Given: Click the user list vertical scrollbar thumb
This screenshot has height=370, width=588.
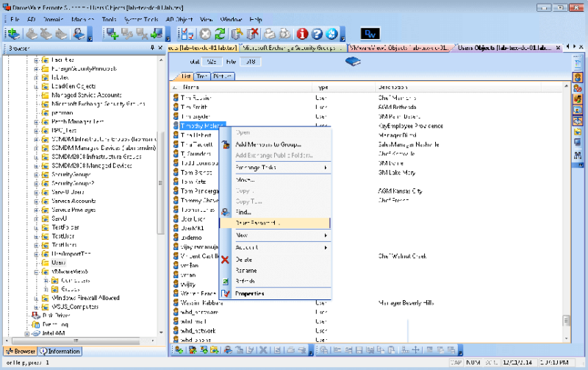Looking at the screenshot, I should click(x=566, y=321).
